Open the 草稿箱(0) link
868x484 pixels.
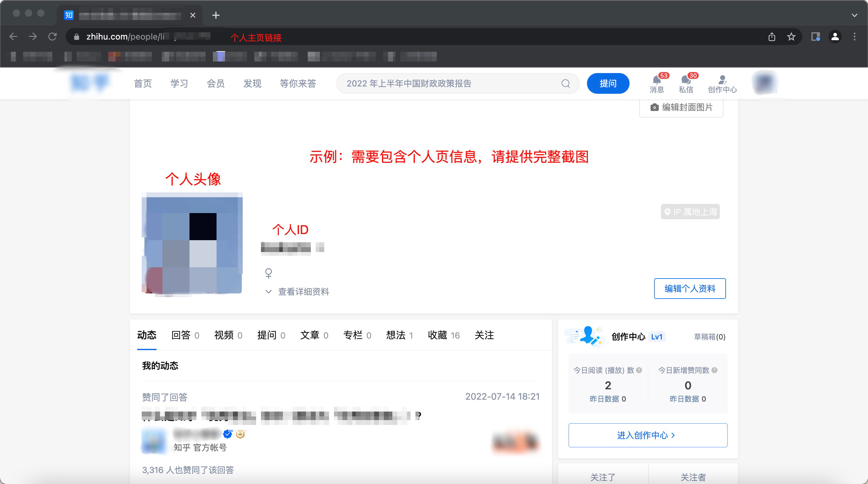coord(709,337)
